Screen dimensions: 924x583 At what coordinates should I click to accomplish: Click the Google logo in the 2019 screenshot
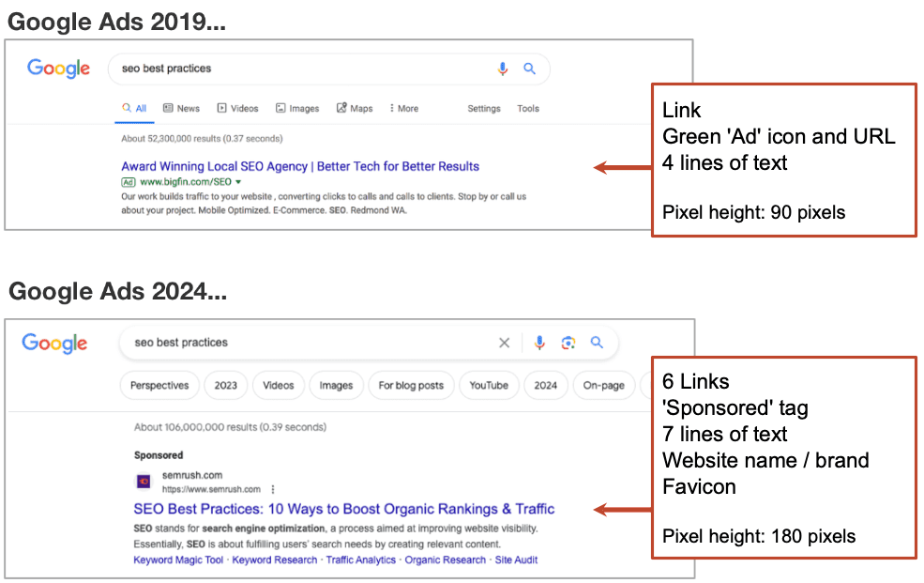point(58,69)
